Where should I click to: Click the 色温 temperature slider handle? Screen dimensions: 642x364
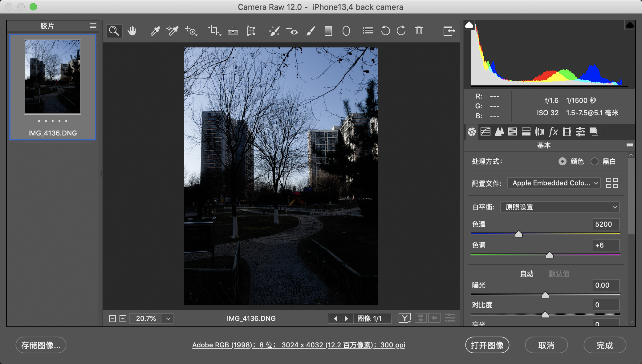click(x=519, y=234)
